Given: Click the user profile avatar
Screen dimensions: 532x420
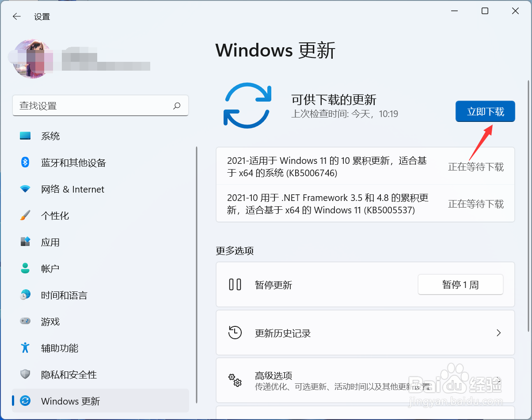Looking at the screenshot, I should [34, 59].
